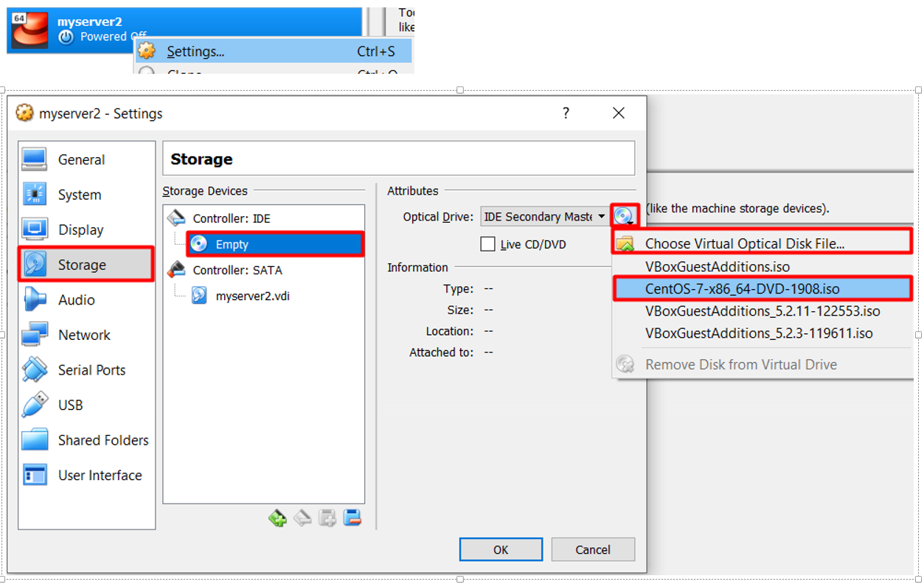Select myserver2.vdi disk entry
924x587 pixels.
point(253,296)
